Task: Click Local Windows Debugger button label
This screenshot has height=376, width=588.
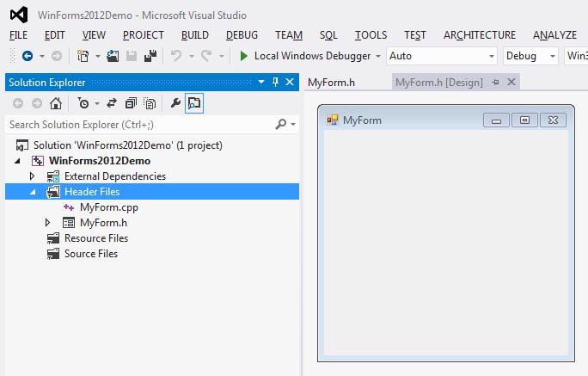Action: pos(312,56)
